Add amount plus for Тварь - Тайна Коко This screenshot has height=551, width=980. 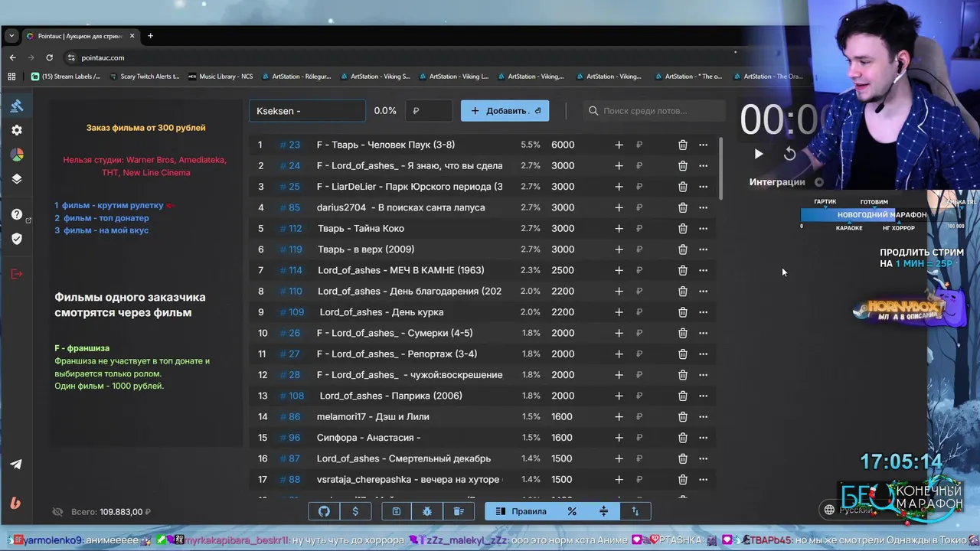tap(619, 228)
